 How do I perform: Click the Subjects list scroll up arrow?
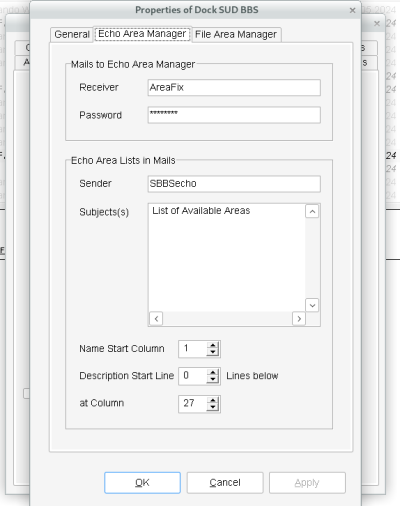(x=312, y=211)
